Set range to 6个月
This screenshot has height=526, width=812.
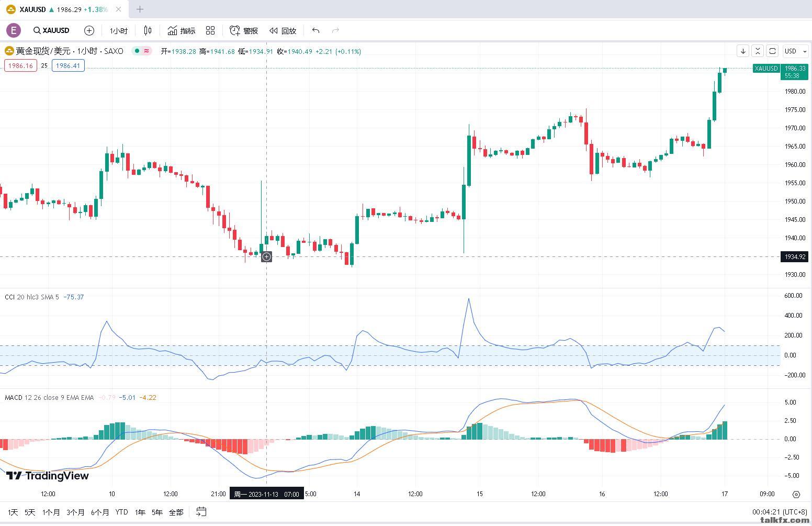click(100, 512)
